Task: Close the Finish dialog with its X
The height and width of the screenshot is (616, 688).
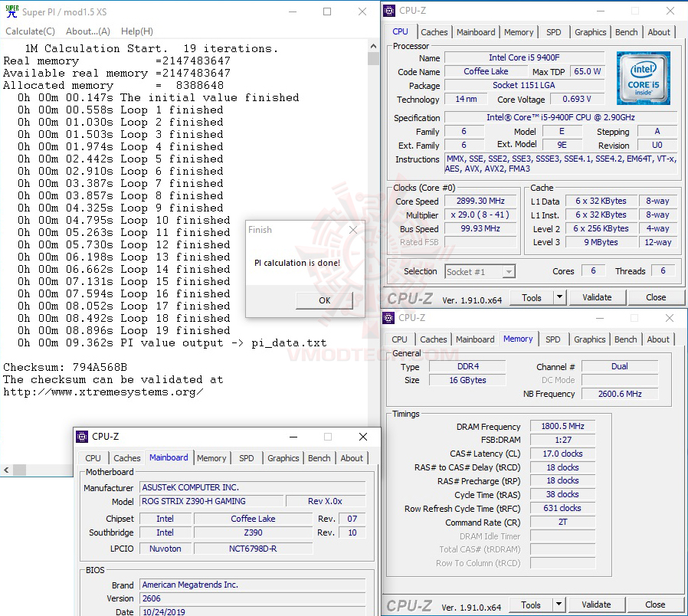Action: coord(352,229)
